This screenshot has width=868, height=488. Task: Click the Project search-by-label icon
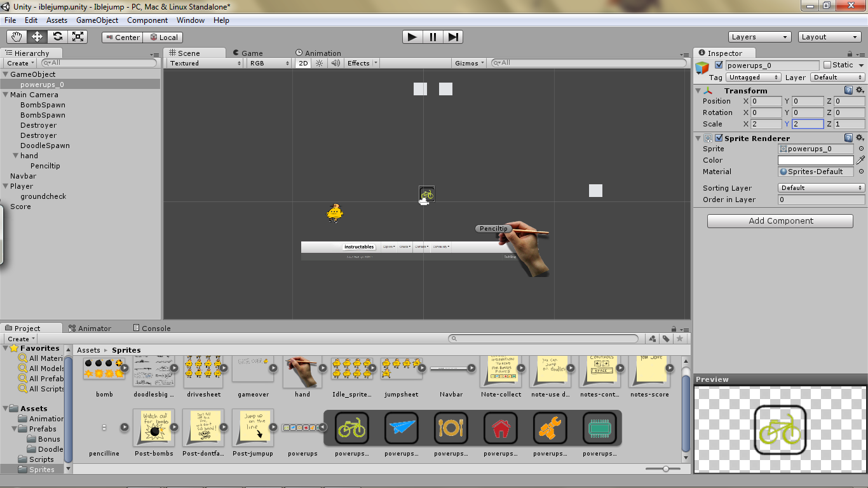[x=666, y=339]
